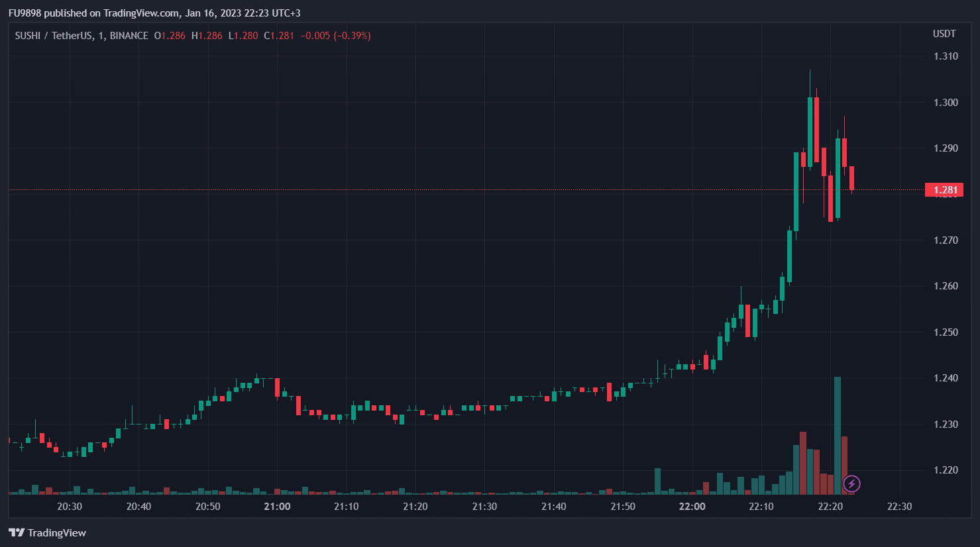Click the red 1.281 current price tag
Screen dimensions: 980x547
coord(944,190)
